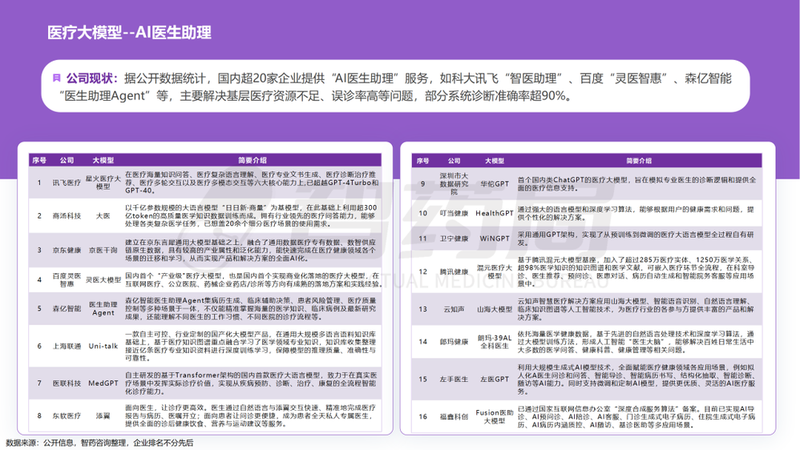
Task: Select the MedGPT model cell
Action: pos(103,383)
